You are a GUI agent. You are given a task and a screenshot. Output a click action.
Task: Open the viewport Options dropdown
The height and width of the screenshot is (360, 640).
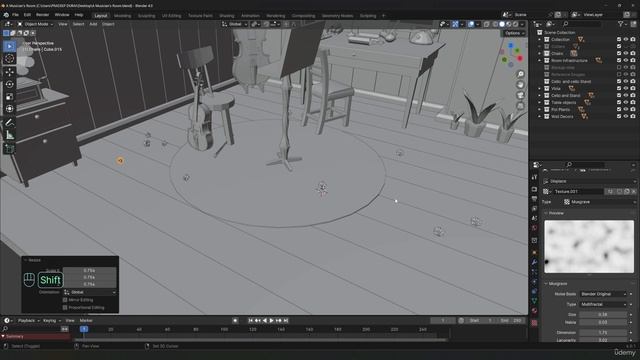click(x=514, y=33)
